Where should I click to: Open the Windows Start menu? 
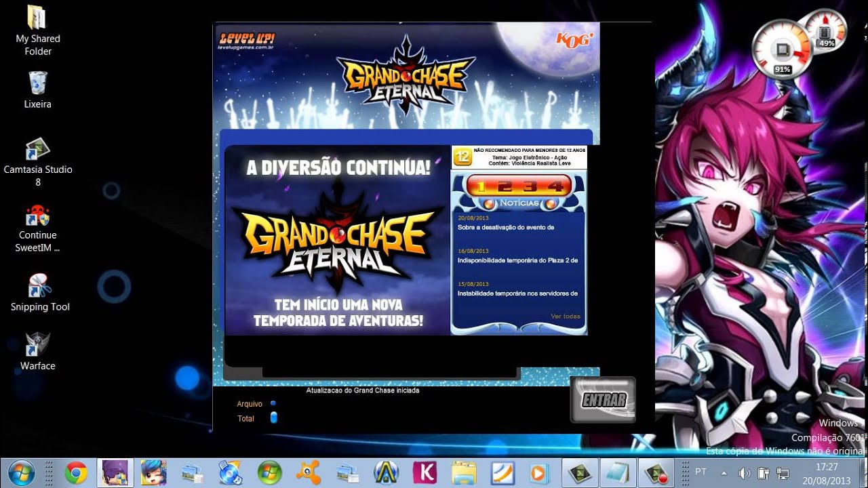22,472
